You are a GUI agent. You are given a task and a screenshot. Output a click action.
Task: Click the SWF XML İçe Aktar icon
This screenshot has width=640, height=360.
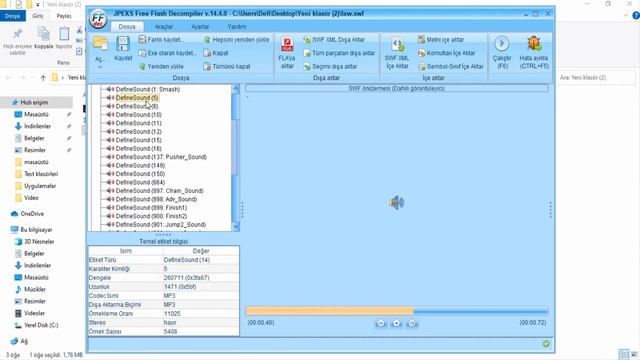[x=397, y=44]
